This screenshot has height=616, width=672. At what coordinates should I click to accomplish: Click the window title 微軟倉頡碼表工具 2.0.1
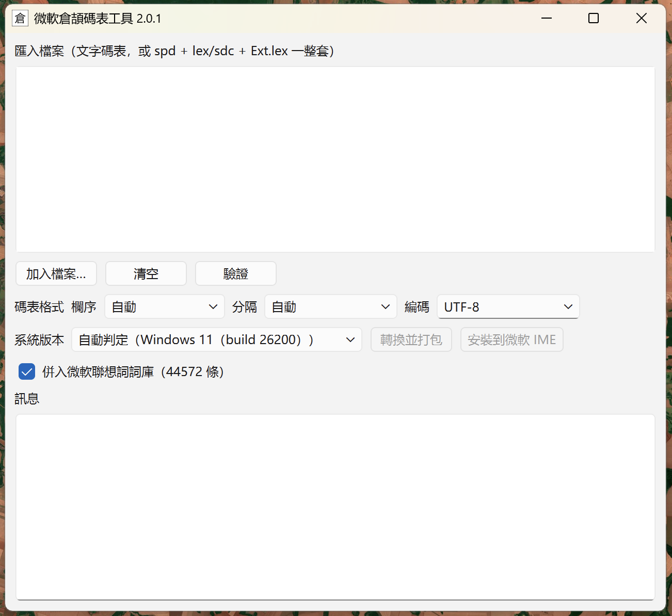pyautogui.click(x=98, y=19)
